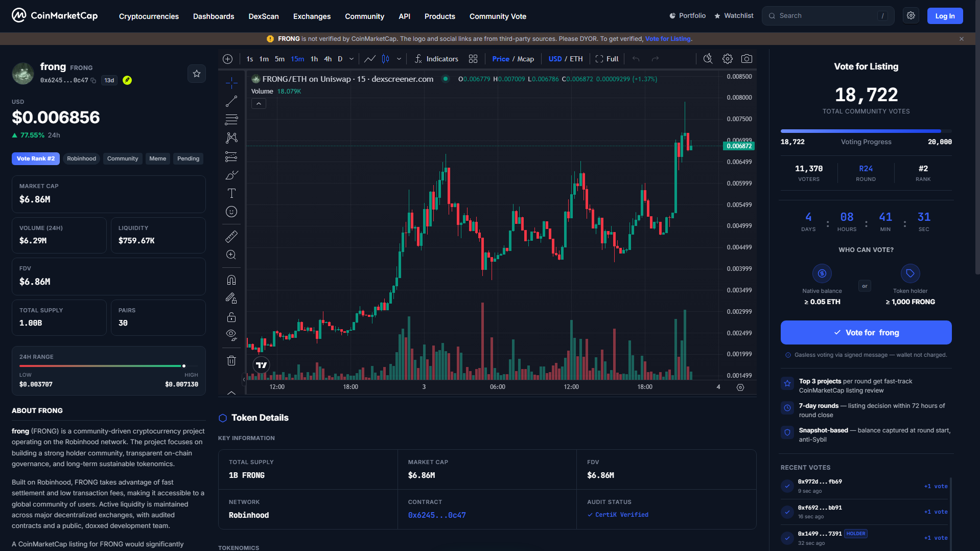Image resolution: width=980 pixels, height=551 pixels.
Task: Click the Vote for frong button
Action: (866, 332)
